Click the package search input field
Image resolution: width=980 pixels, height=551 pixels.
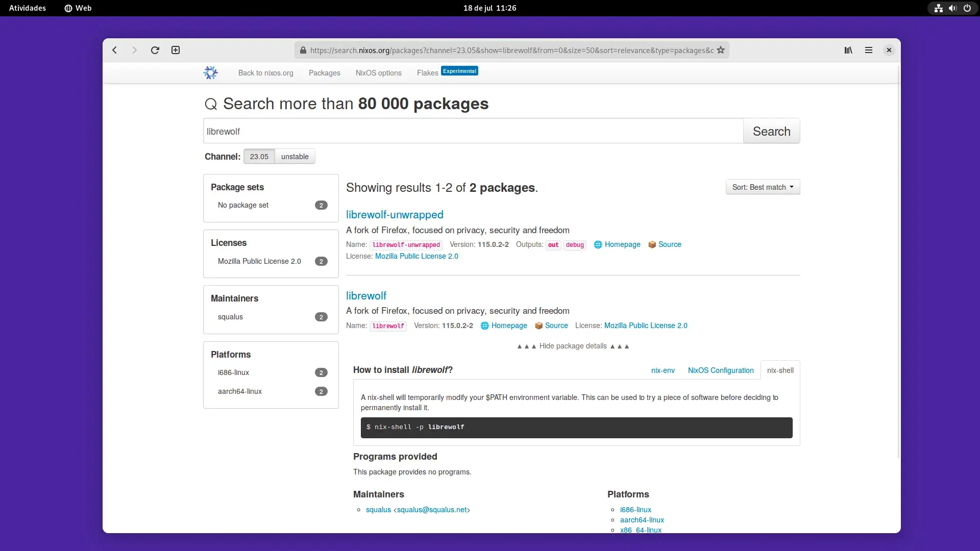point(473,131)
